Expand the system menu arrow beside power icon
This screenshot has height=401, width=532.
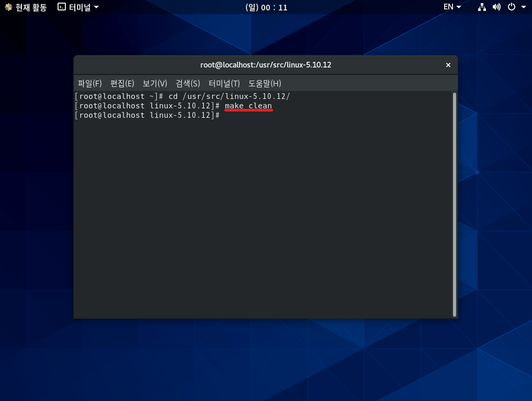pyautogui.click(x=523, y=7)
